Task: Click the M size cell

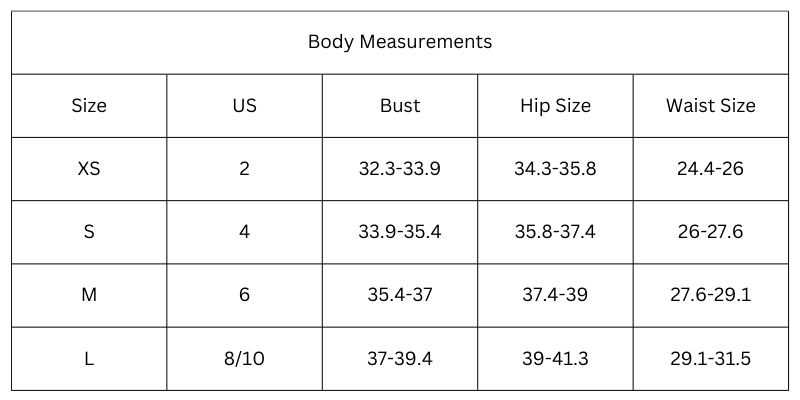Action: pos(89,295)
